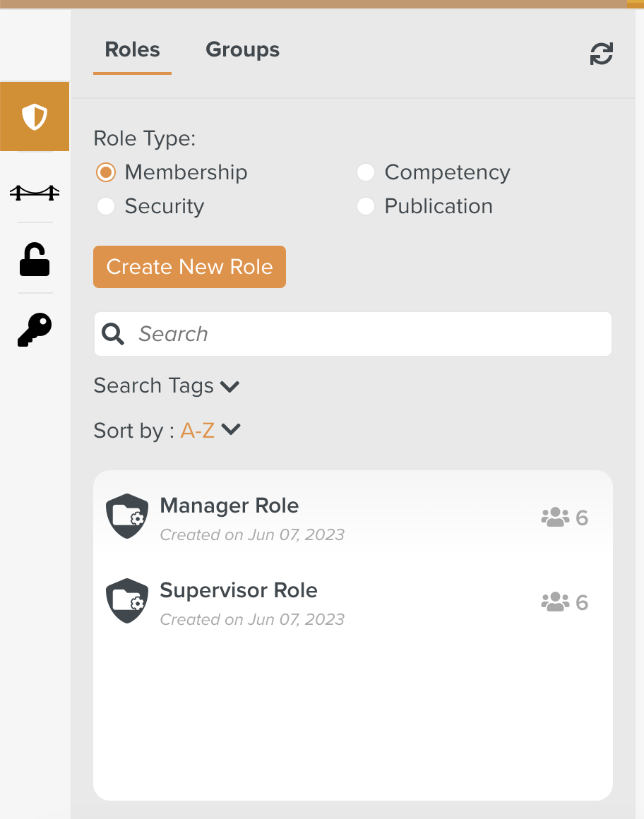This screenshot has width=644, height=819.
Task: Click the refresh icon beside Groups tab
Action: (601, 54)
